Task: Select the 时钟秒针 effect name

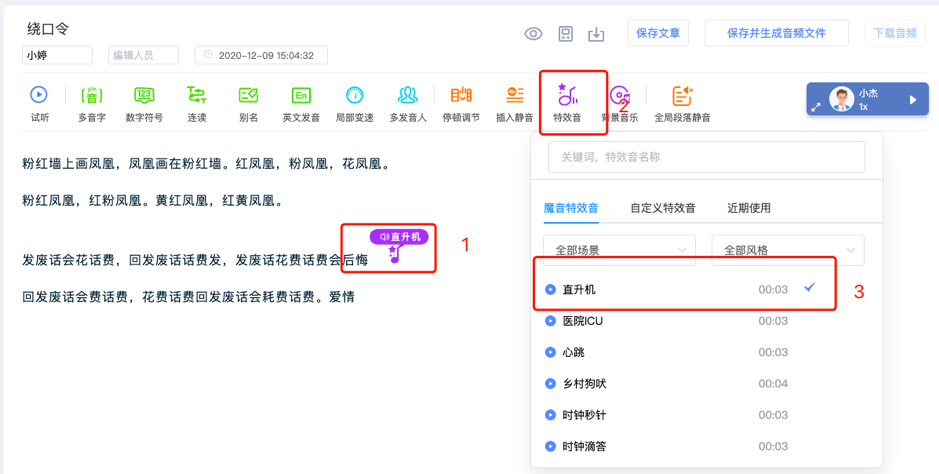Action: pyautogui.click(x=584, y=415)
